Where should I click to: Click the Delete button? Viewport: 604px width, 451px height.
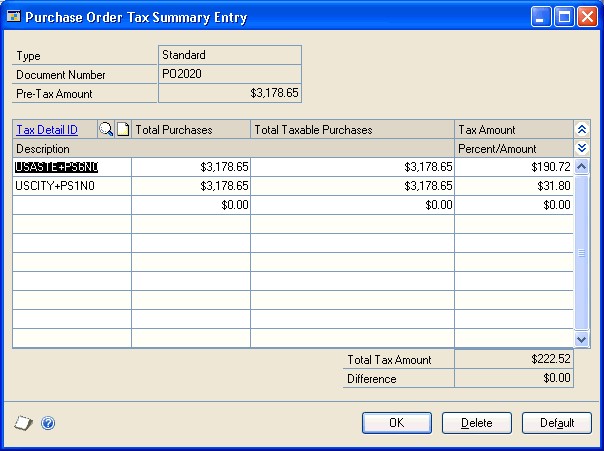tap(477, 423)
